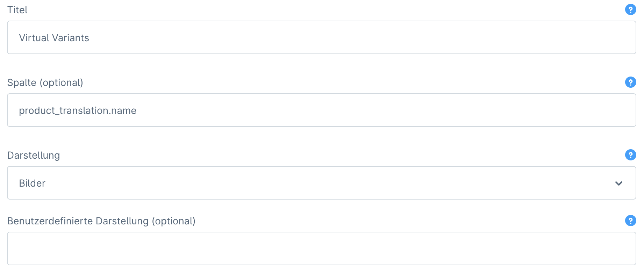Focus the Titel input field
The width and height of the screenshot is (644, 274).
pos(321,37)
